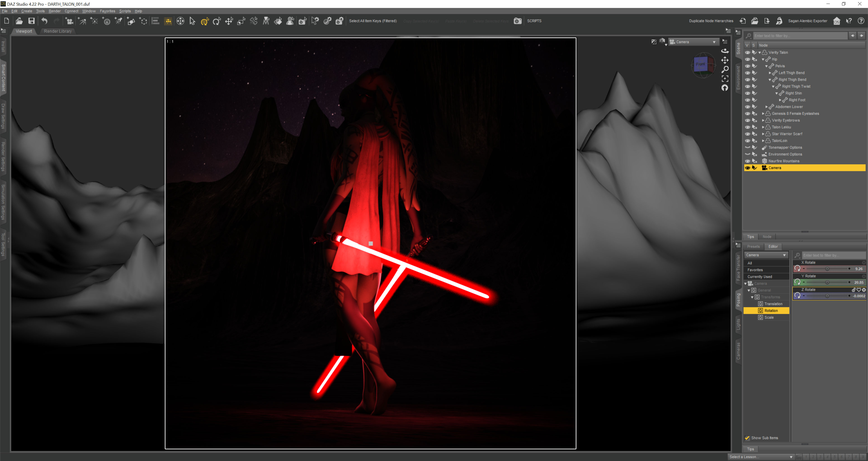
Task: Create a new camera from the toolbar
Action: tap(69, 21)
